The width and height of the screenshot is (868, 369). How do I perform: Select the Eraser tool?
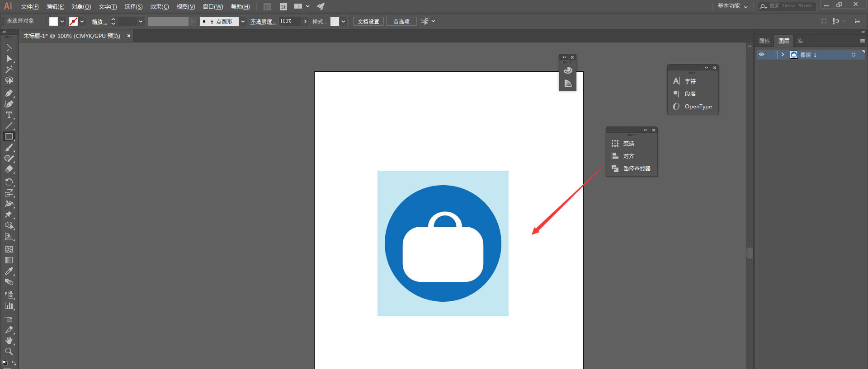(x=9, y=169)
